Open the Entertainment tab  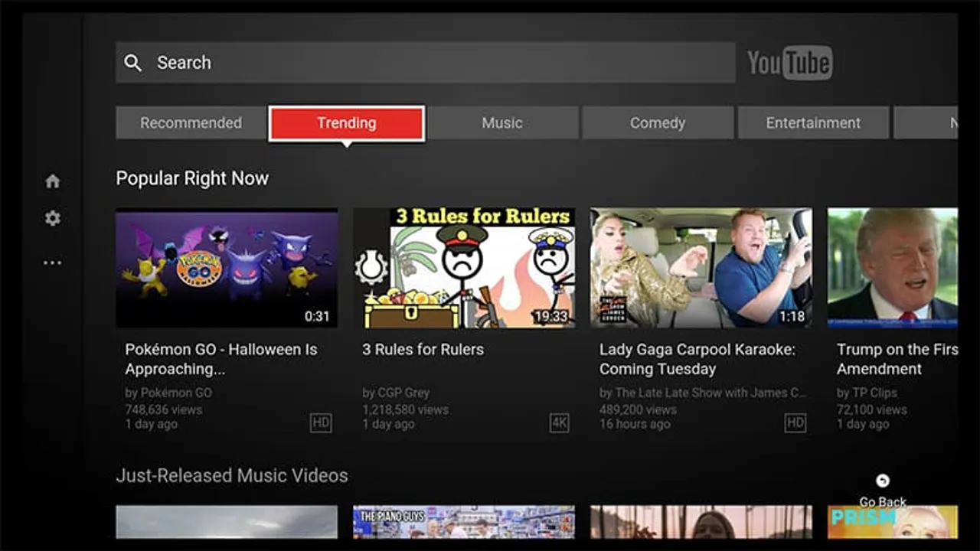click(x=813, y=122)
